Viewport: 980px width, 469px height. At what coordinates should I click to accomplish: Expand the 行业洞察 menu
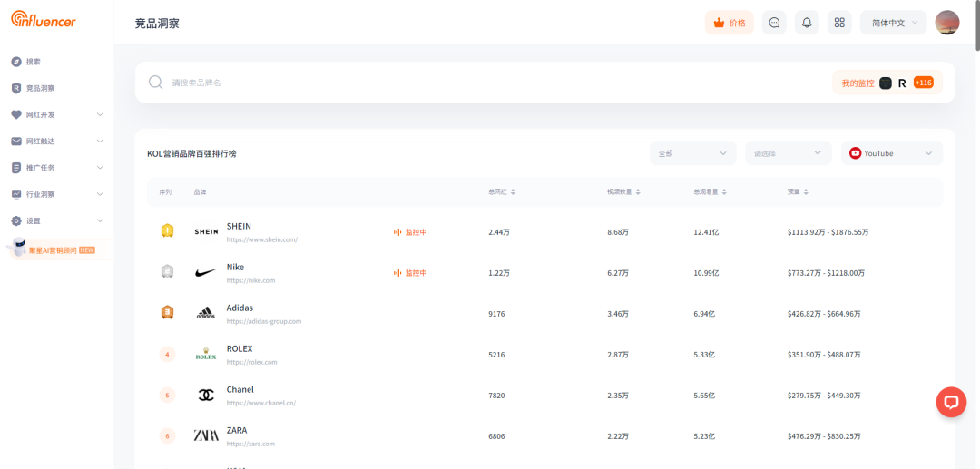pos(56,194)
